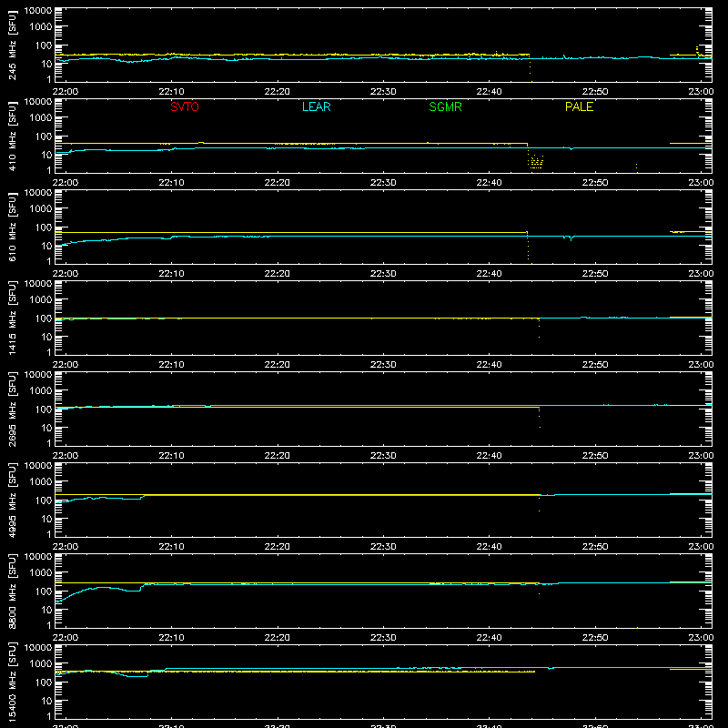The image size is (728, 728).
Task: Click 22:20 tick under the 610 MHz plot
Action: click(278, 274)
